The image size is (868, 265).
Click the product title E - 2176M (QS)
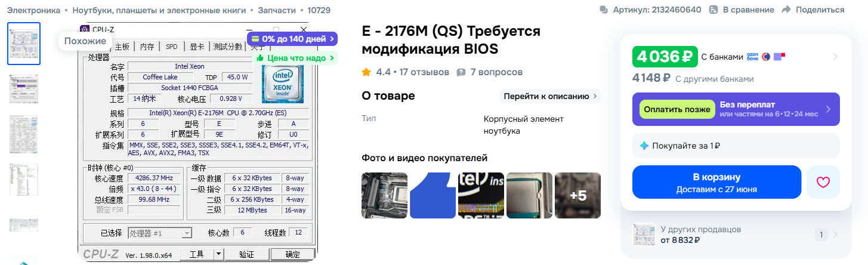click(451, 40)
